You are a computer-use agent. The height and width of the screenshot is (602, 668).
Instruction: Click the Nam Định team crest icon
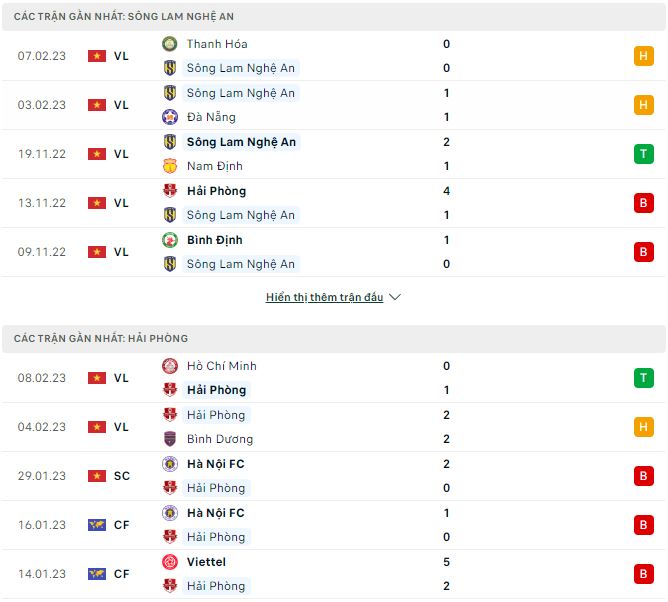(169, 166)
